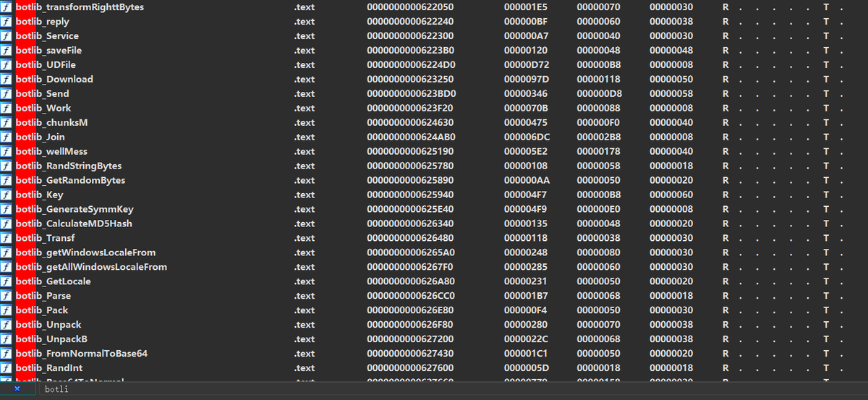Click the function icon beside botlib_Send

pyautogui.click(x=7, y=93)
